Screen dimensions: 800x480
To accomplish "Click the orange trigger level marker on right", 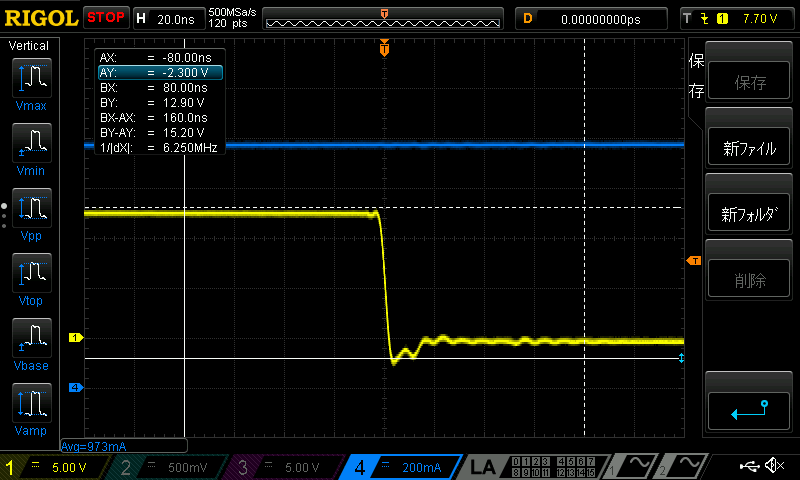I will tap(694, 261).
